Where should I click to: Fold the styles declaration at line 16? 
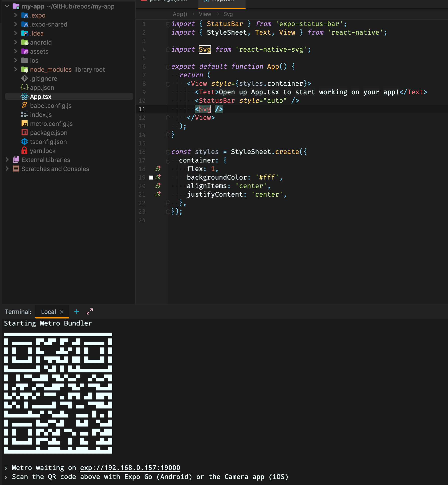168,152
